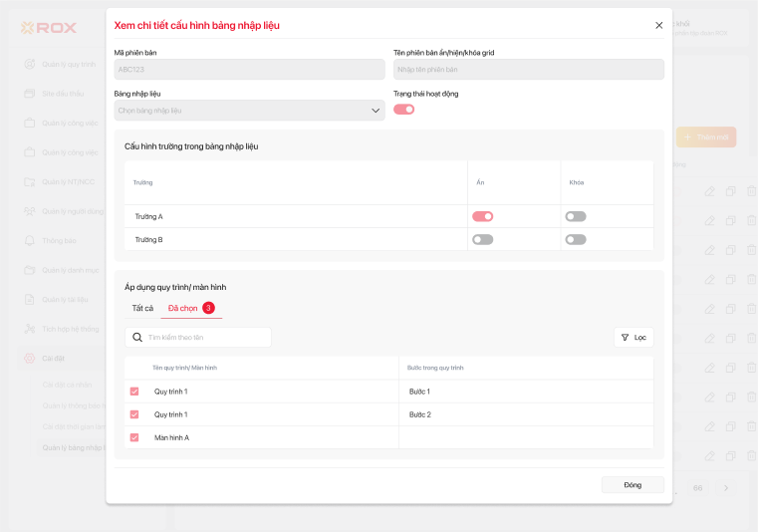Click the funnel icon in the Lọc button

pyautogui.click(x=625, y=338)
